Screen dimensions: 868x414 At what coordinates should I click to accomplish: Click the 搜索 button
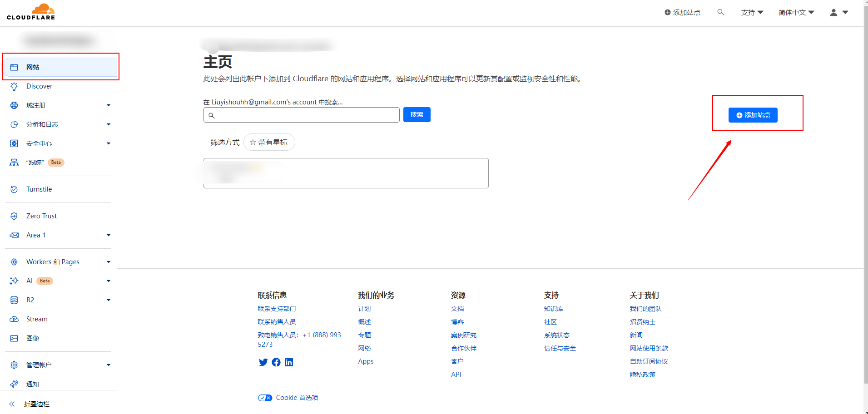tap(417, 115)
